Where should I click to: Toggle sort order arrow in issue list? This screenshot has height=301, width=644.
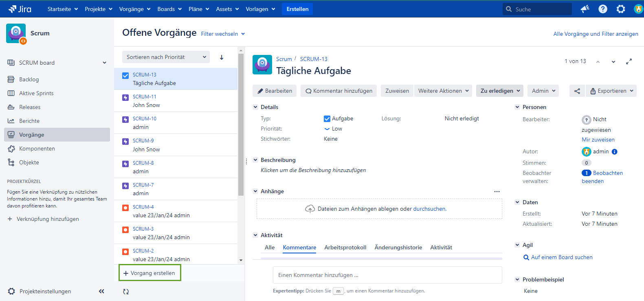coord(222,57)
